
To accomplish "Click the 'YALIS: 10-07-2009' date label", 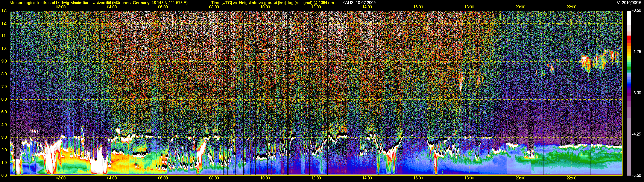I will point(359,3).
